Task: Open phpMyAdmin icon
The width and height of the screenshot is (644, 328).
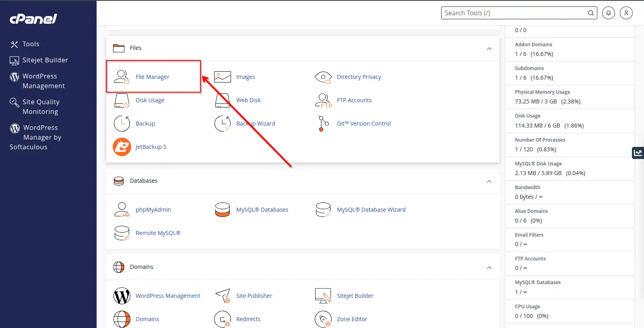Action: [x=122, y=210]
